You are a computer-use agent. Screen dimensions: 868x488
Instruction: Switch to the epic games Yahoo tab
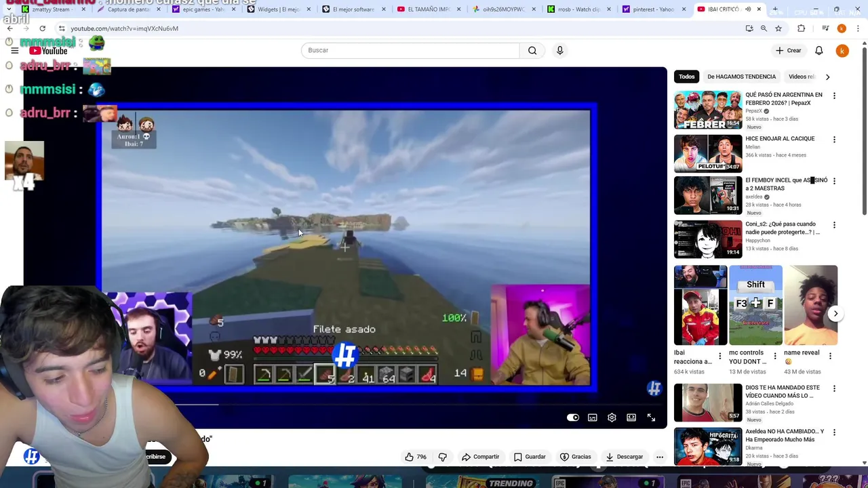203,9
